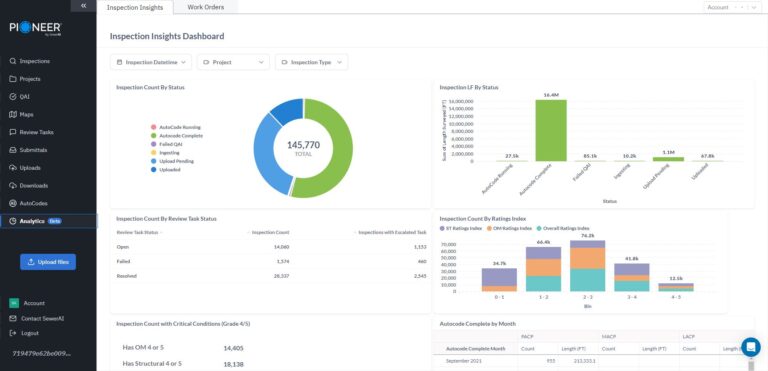
Task: Switch to the Work Orders tab
Action: pos(206,7)
